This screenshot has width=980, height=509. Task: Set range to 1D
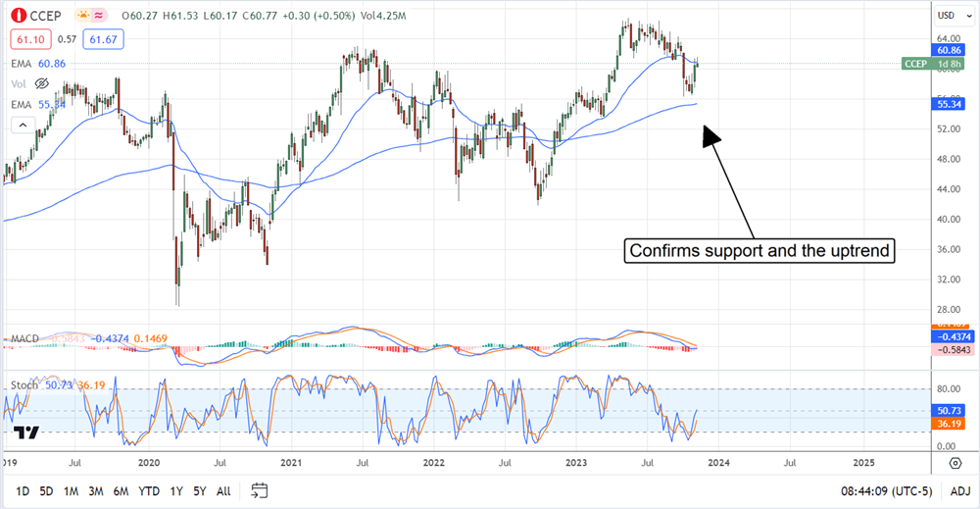(x=23, y=491)
